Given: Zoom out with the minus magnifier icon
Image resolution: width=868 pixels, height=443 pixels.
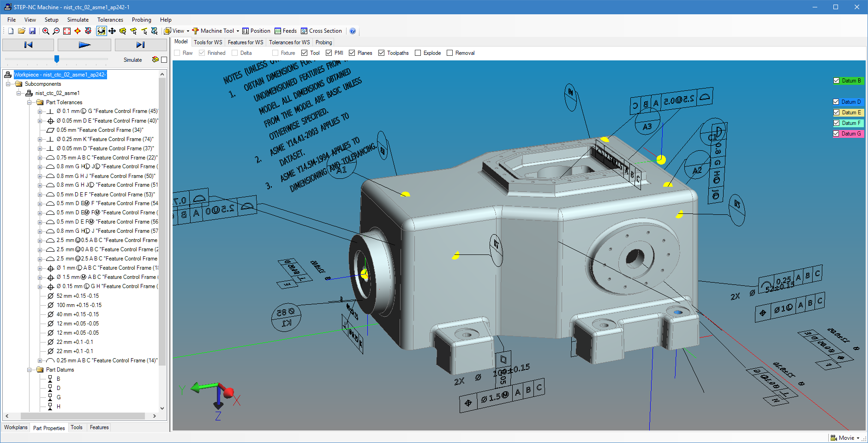Looking at the screenshot, I should click(x=56, y=31).
